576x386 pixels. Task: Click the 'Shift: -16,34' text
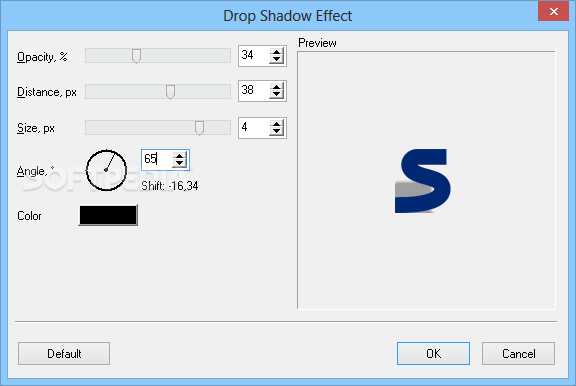click(170, 186)
